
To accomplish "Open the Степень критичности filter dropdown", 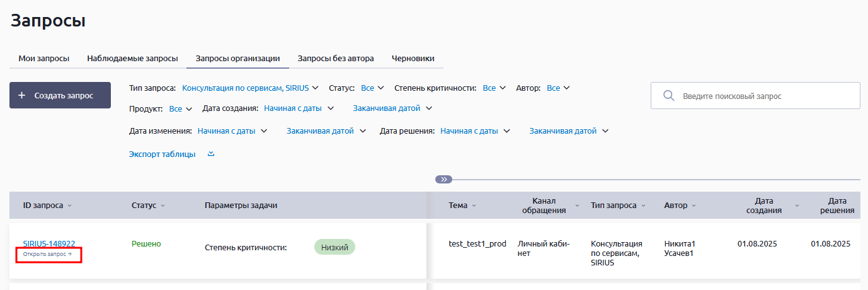I will (494, 88).
